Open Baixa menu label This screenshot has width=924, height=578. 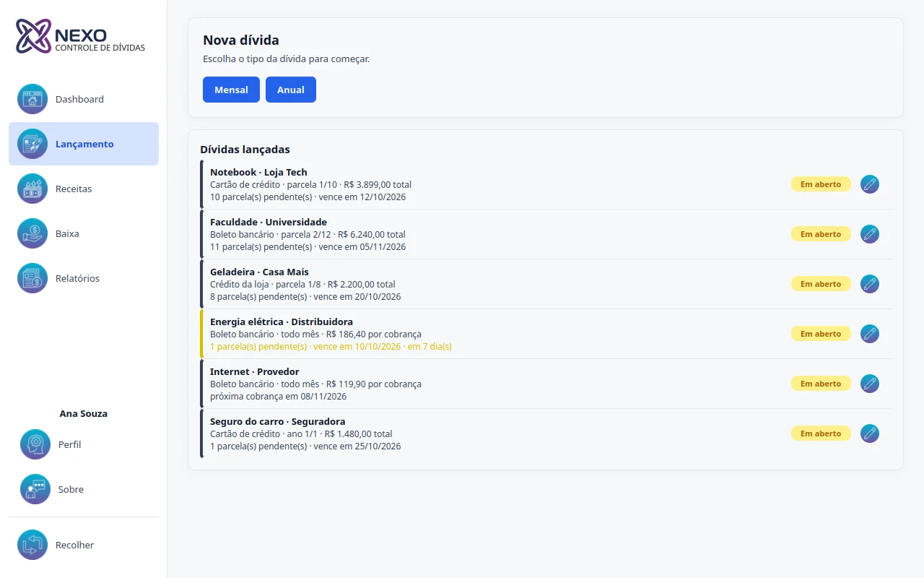click(x=67, y=233)
